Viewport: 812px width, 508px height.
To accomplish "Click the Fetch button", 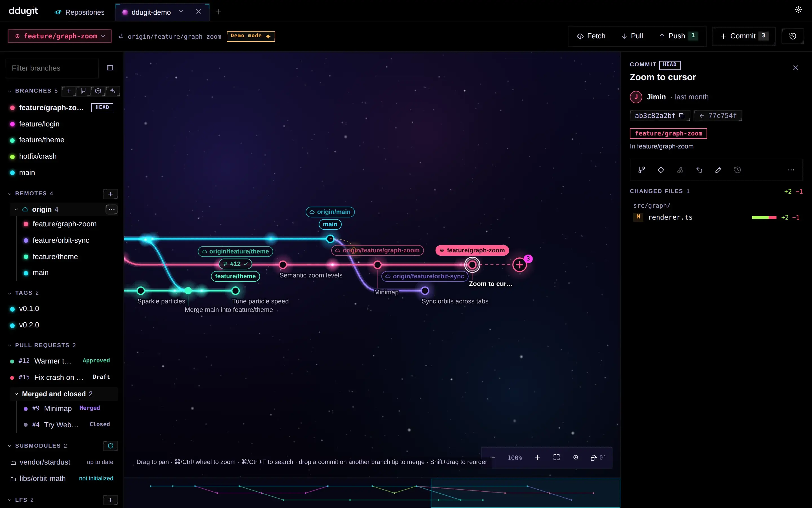I will tap(591, 36).
